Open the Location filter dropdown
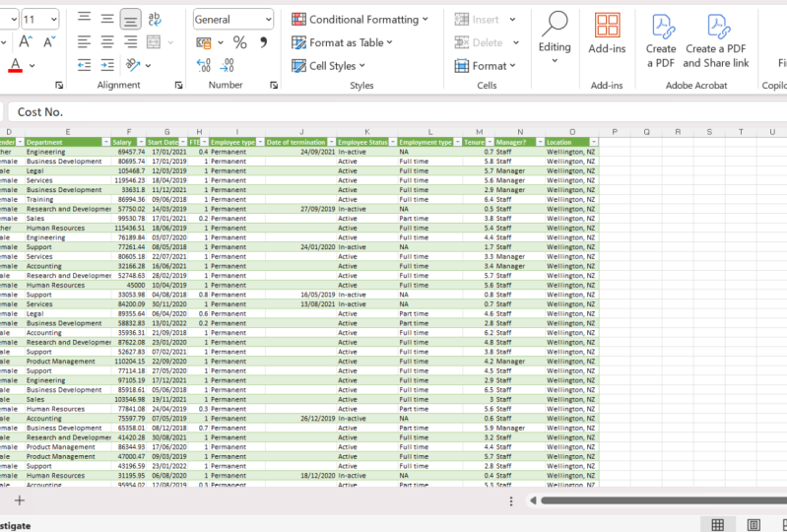The height and width of the screenshot is (532, 787). click(x=594, y=143)
